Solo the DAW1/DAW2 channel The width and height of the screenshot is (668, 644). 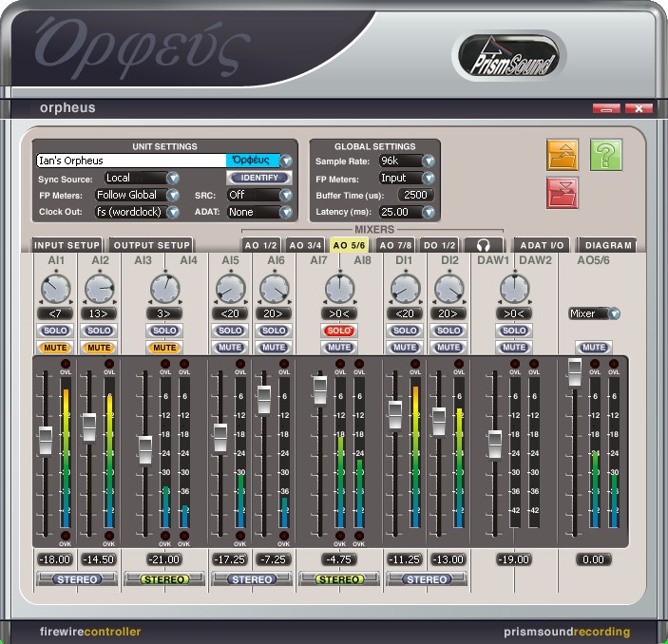point(514,331)
